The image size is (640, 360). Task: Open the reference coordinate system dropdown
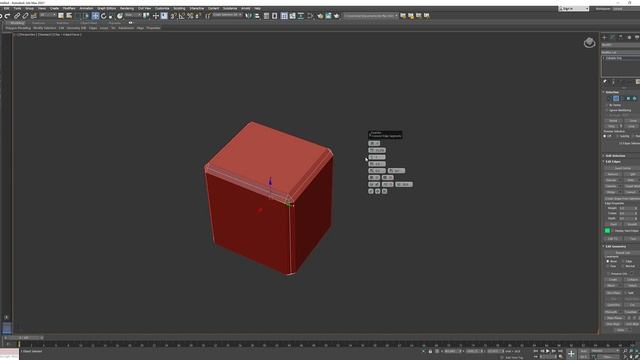[x=133, y=15]
